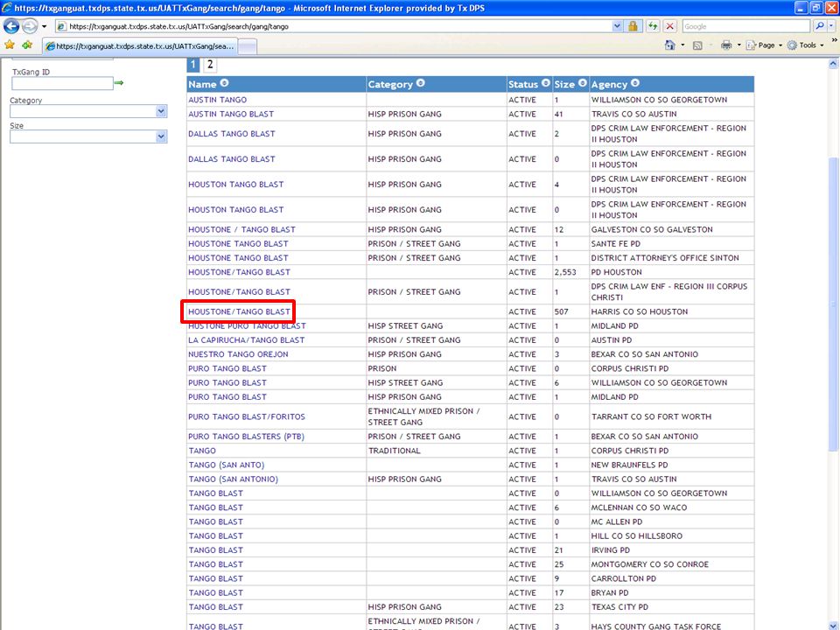The width and height of the screenshot is (840, 630).
Task: Open the Recent Pages dropdown arrow
Action: [45, 25]
